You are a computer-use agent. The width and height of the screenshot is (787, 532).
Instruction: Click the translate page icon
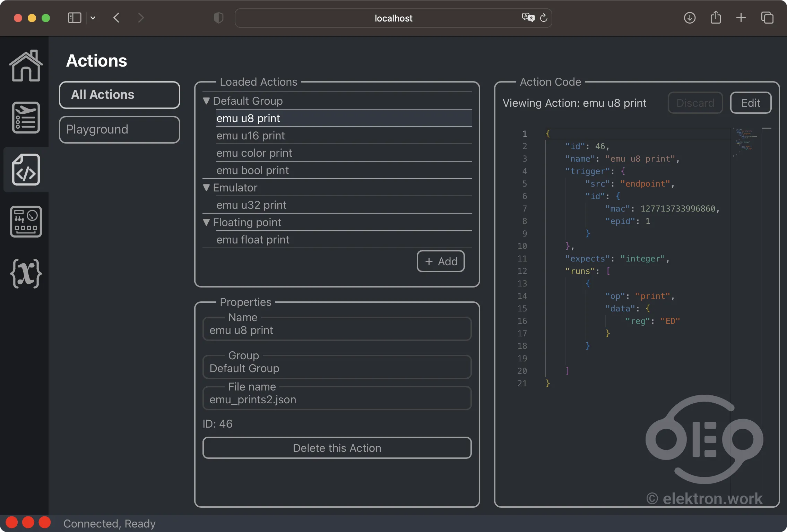[x=528, y=17]
